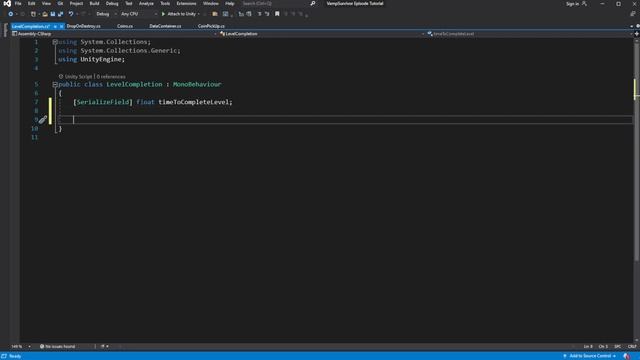640x360 pixels.
Task: Click the increase indent toolbar icon
Action: (249, 14)
